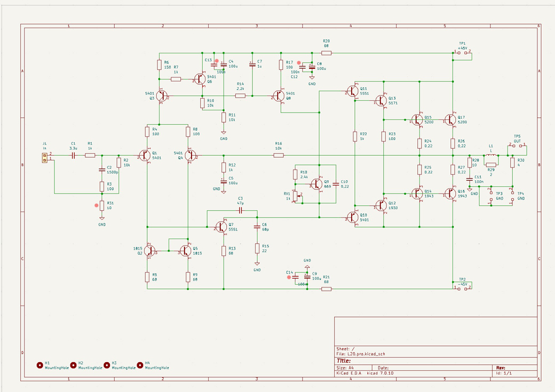Click the L1 inductor symbol
Viewport: 555px width, 392px height.
[x=491, y=155]
